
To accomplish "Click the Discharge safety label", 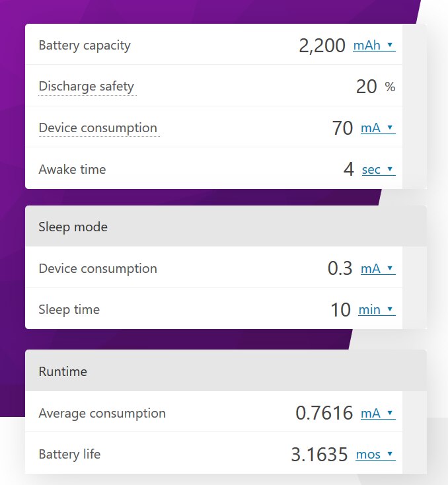I will pos(86,86).
